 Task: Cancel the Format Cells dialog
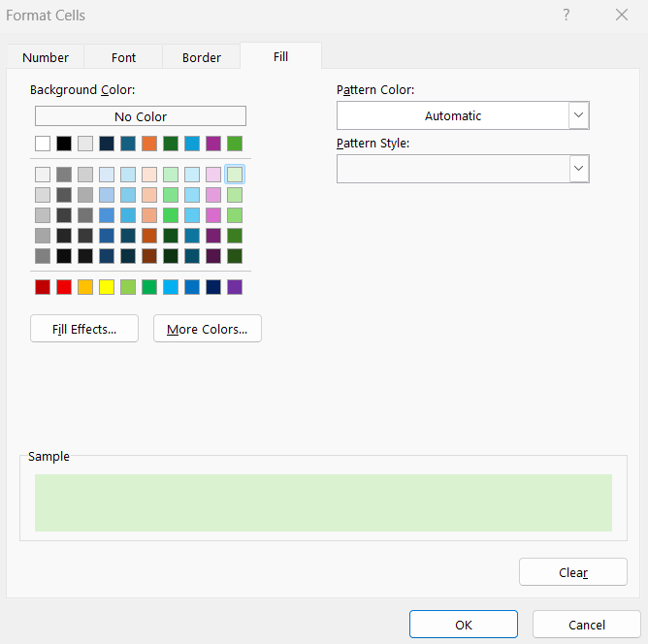pyautogui.click(x=587, y=625)
